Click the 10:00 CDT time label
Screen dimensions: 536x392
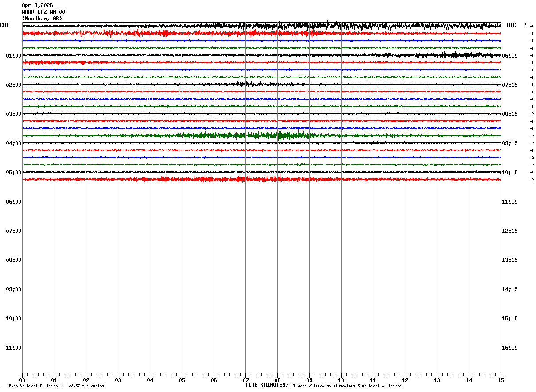(14, 319)
